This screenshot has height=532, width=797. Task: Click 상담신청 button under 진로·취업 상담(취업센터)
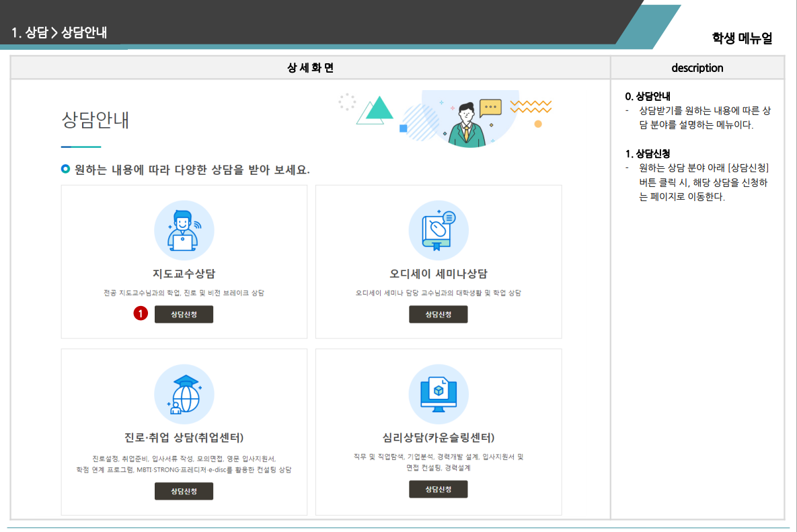point(184,491)
